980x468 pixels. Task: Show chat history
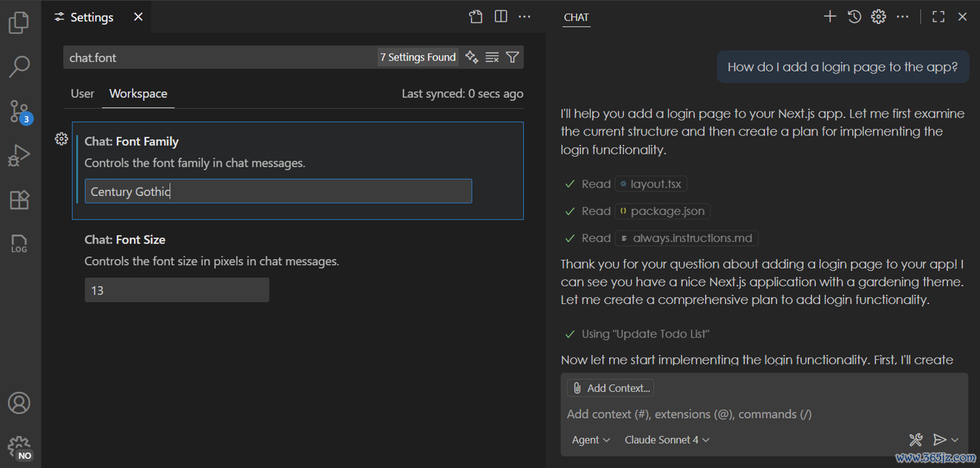pos(854,17)
